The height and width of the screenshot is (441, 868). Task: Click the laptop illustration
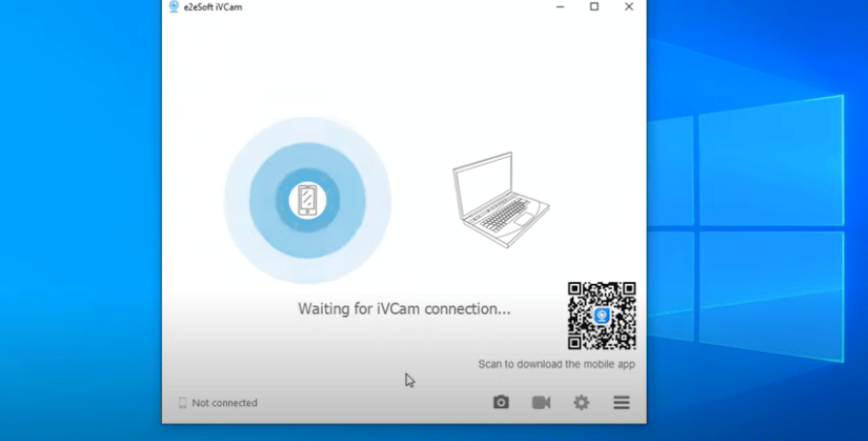point(500,200)
